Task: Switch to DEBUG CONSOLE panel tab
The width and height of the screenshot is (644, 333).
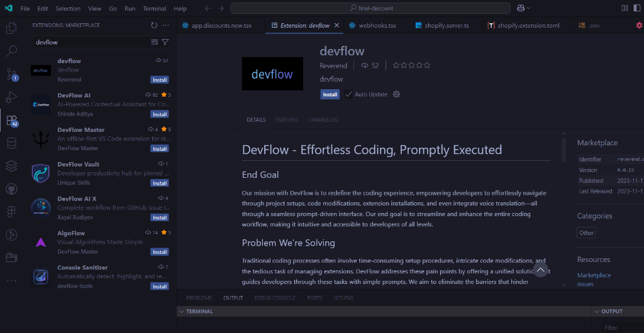Action: [x=275, y=298]
